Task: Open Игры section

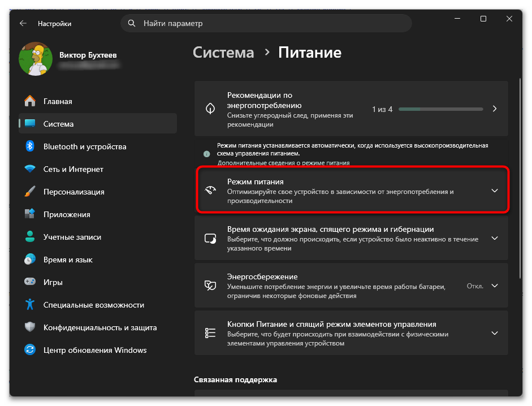Action: tap(98, 282)
